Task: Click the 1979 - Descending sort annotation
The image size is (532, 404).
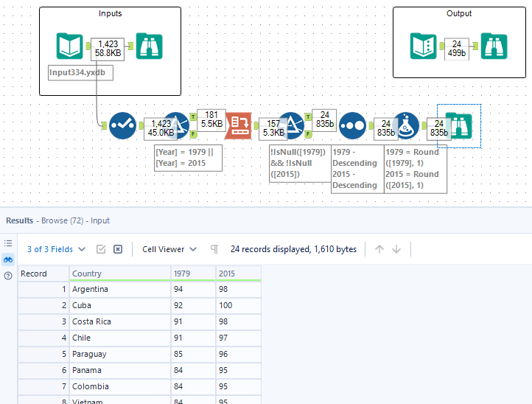Action: coord(357,169)
